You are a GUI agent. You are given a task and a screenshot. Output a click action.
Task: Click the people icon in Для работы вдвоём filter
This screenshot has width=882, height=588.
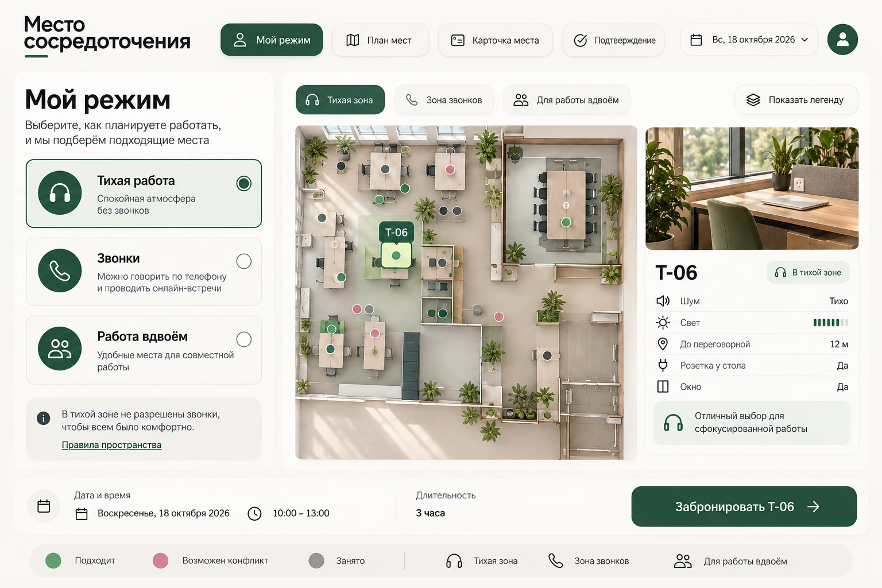point(521,100)
